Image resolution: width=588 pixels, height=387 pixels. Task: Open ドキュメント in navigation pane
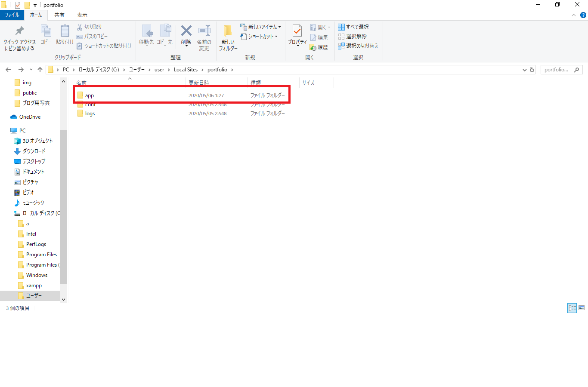tap(34, 172)
